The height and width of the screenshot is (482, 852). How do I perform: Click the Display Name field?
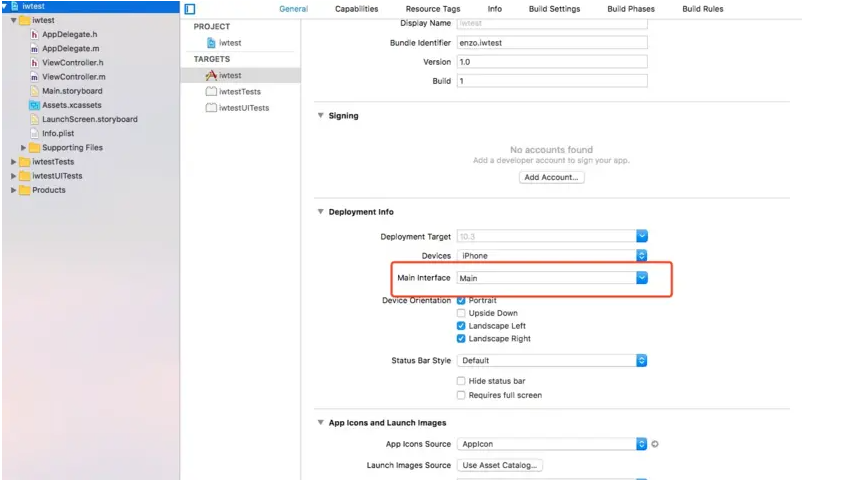552,23
